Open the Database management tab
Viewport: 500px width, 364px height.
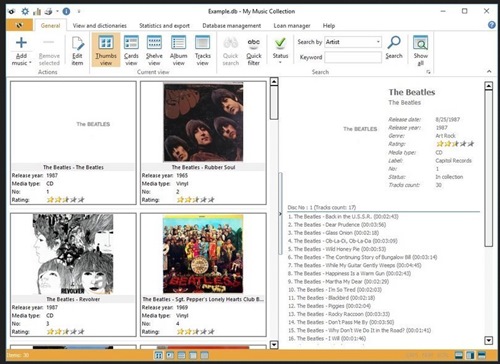[x=232, y=26]
